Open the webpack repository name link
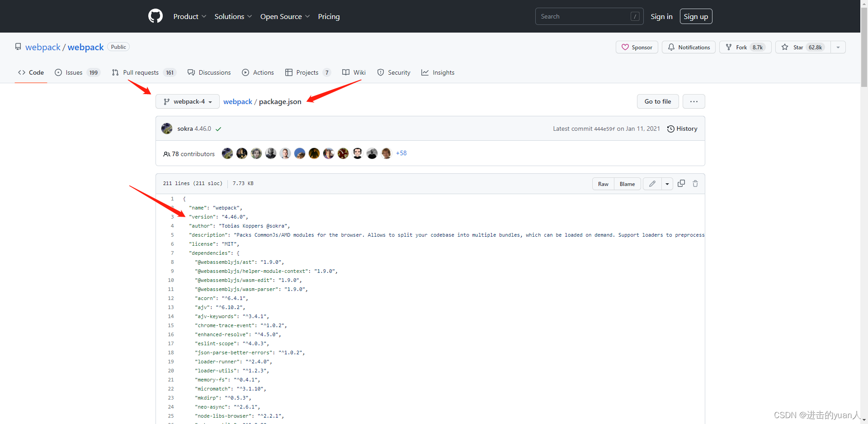The width and height of the screenshot is (868, 424). (x=85, y=47)
